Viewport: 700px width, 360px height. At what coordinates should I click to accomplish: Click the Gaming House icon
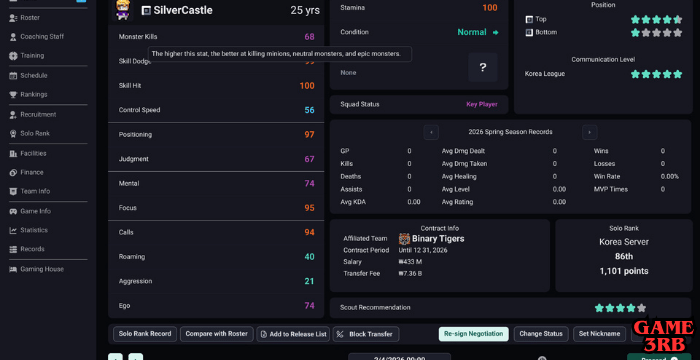tap(13, 269)
